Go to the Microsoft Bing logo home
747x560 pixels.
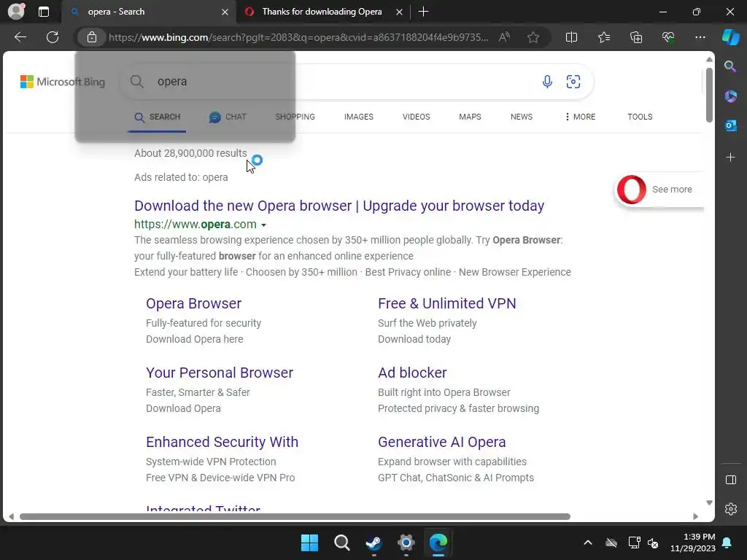coord(63,82)
